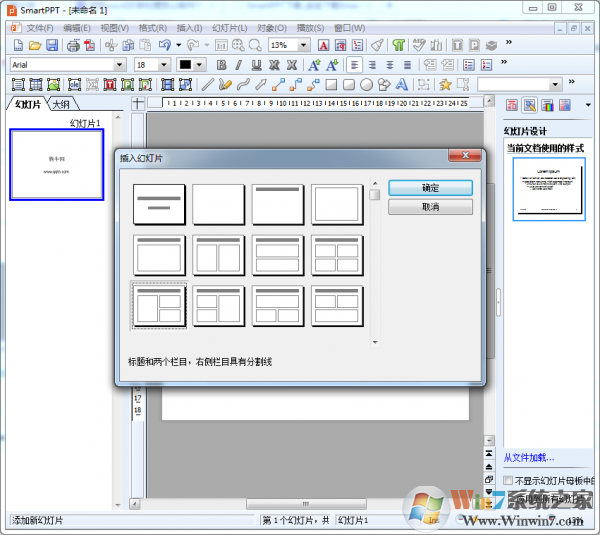Click the Bold formatting icon
Screen dimensions: 600x535
(221, 65)
